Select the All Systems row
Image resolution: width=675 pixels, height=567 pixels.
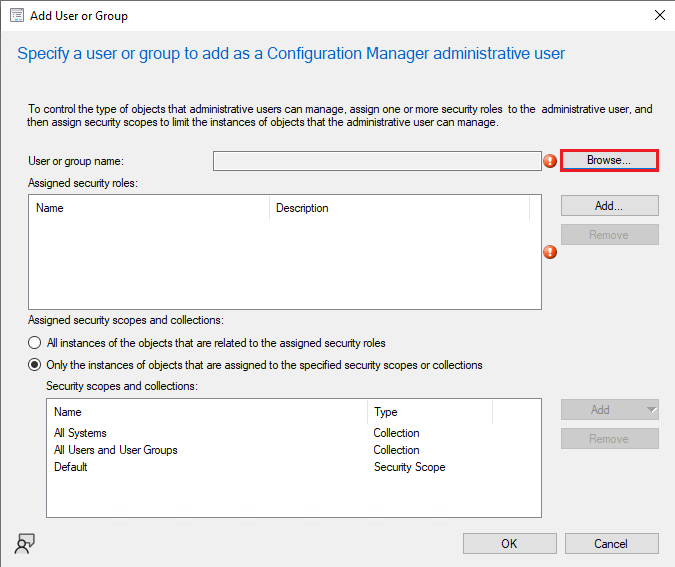click(294, 433)
